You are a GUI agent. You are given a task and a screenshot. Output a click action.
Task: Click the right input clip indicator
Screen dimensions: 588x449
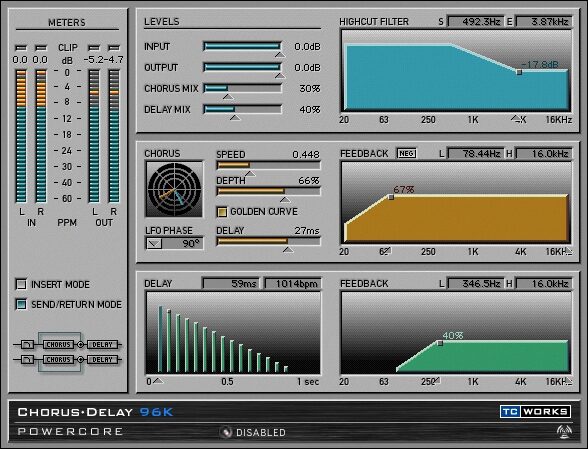[x=41, y=48]
